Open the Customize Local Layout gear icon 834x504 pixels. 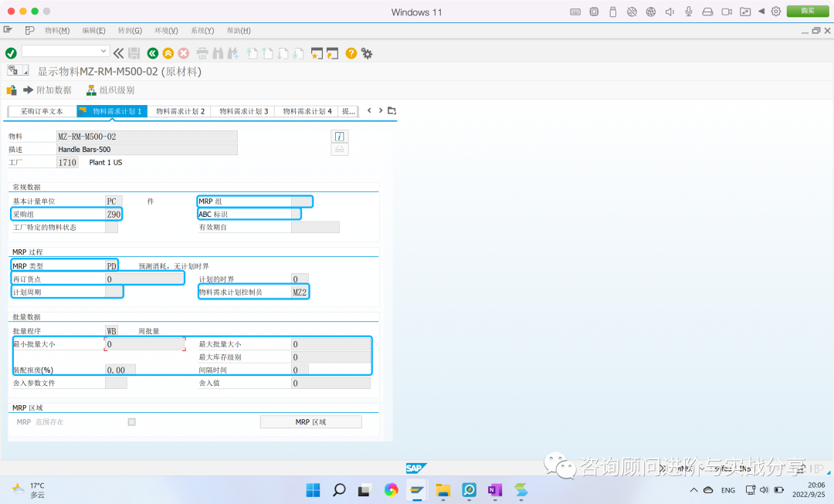pyautogui.click(x=368, y=53)
